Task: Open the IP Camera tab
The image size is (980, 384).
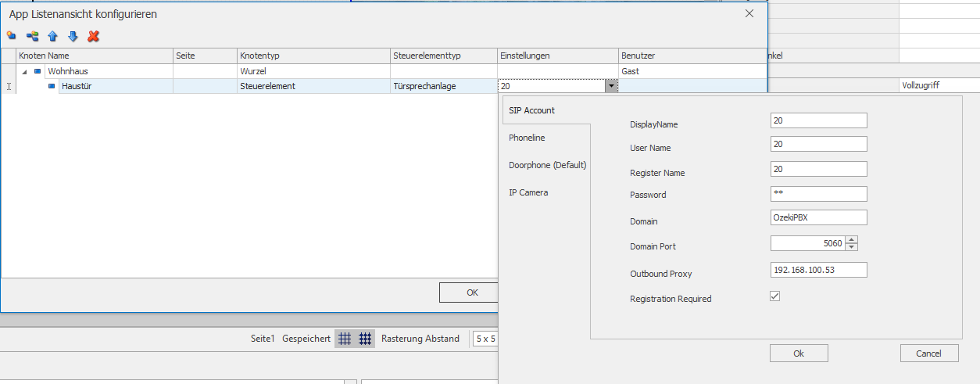Action: coord(528,192)
